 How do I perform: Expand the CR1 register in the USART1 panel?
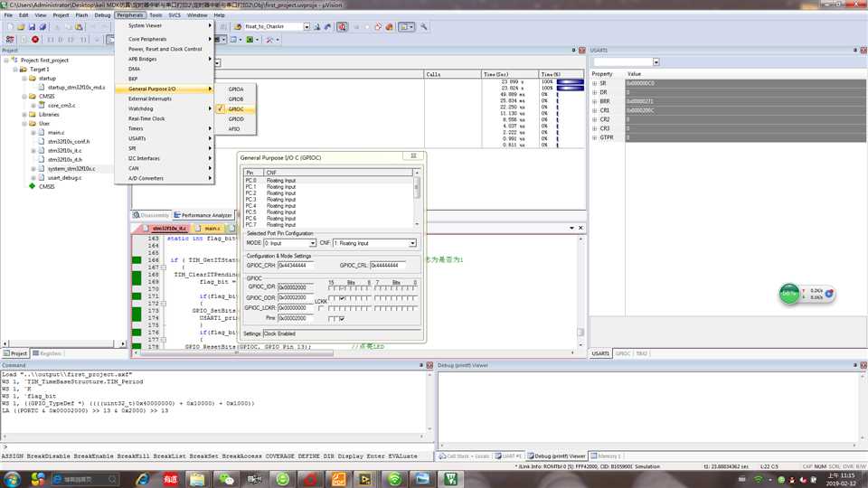(x=595, y=110)
